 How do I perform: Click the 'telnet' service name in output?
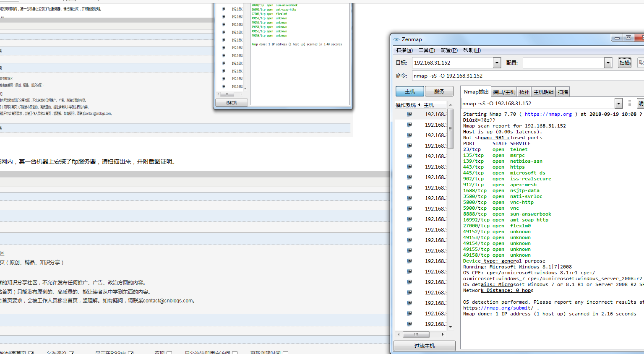click(x=519, y=149)
